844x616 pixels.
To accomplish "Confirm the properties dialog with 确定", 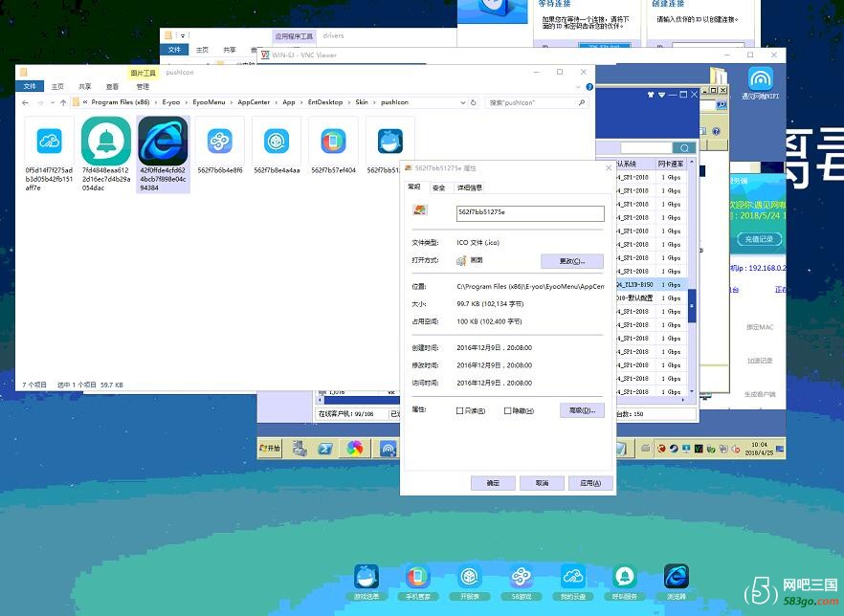I will tap(493, 483).
